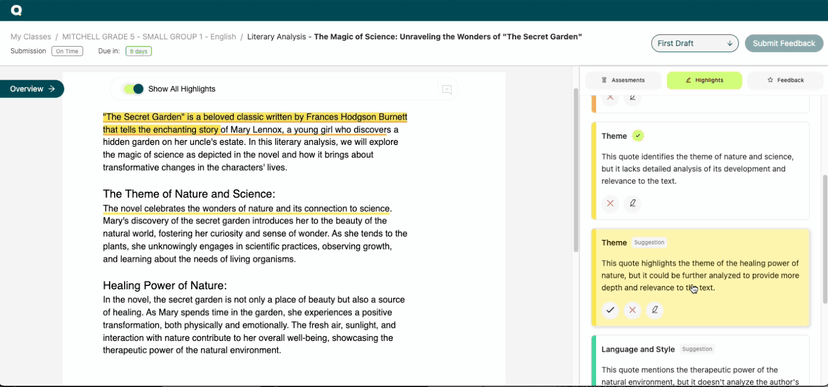
Task: Click heading "Healing Power of Nature:"
Action: pos(165,286)
